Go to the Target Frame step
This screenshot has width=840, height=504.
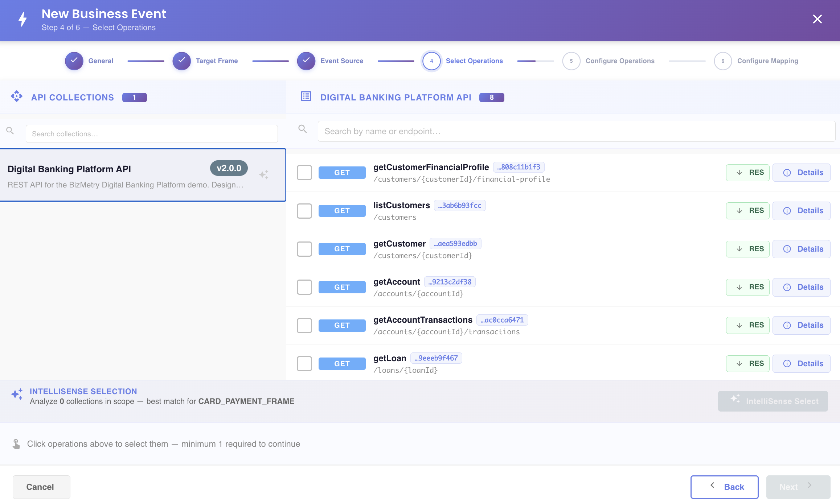click(205, 61)
